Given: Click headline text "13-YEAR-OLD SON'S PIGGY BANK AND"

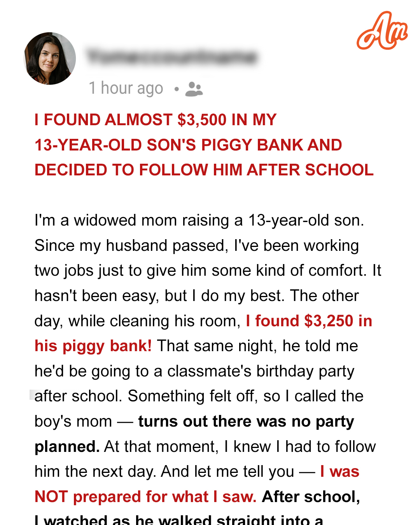Looking at the screenshot, I should (188, 145).
